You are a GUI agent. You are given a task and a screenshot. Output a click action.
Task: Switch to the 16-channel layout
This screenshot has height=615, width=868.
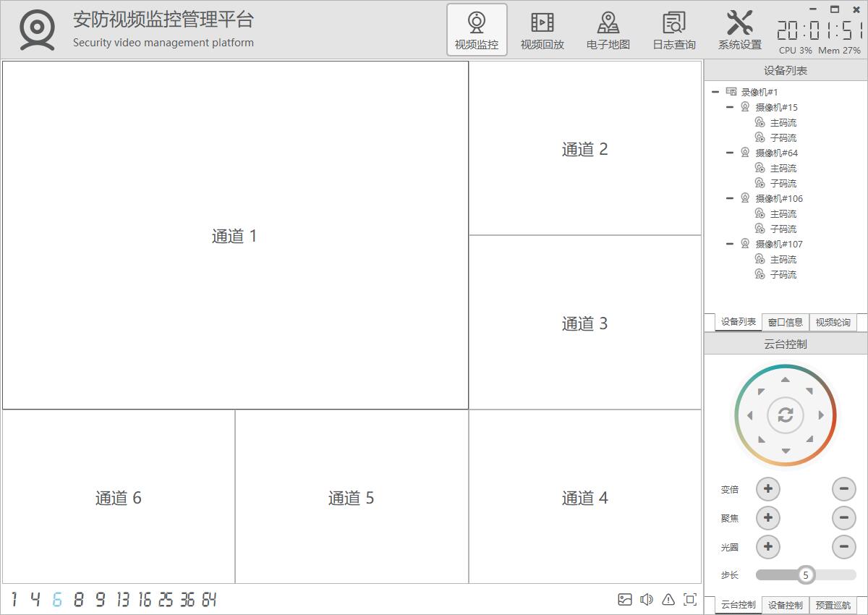pos(145,599)
